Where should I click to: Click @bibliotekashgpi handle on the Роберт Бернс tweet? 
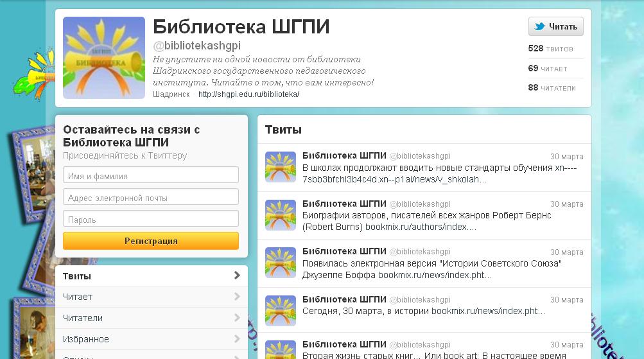420,204
